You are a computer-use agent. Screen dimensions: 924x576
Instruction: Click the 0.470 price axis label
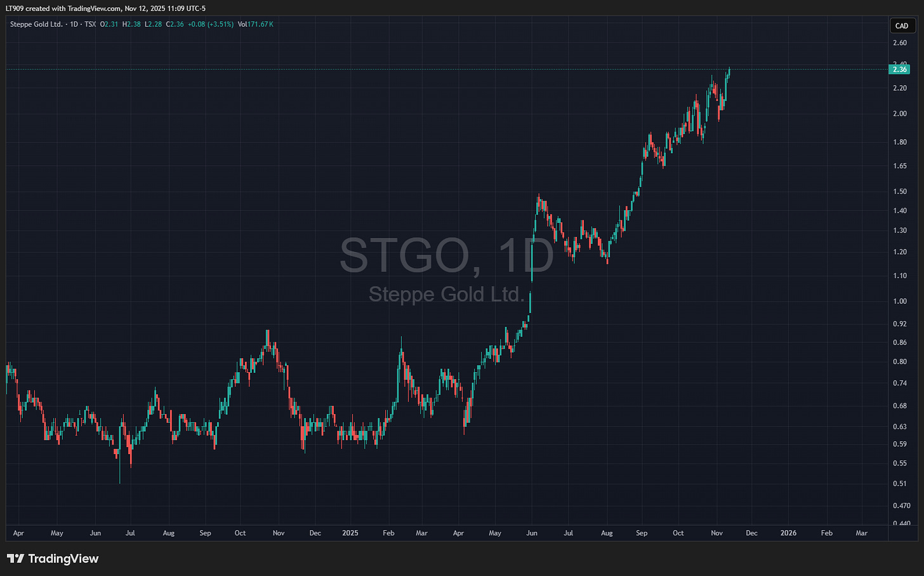point(902,506)
